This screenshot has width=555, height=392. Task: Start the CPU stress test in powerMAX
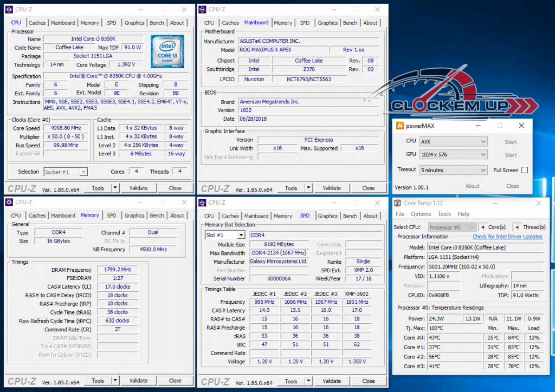pyautogui.click(x=511, y=142)
